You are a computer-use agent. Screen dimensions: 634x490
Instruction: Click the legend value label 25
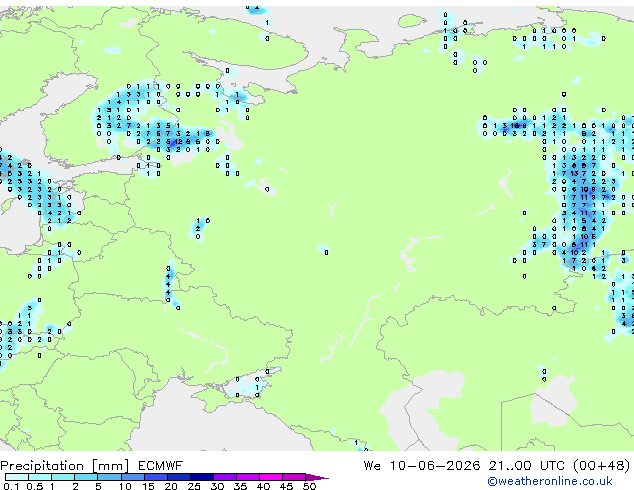coord(194,486)
